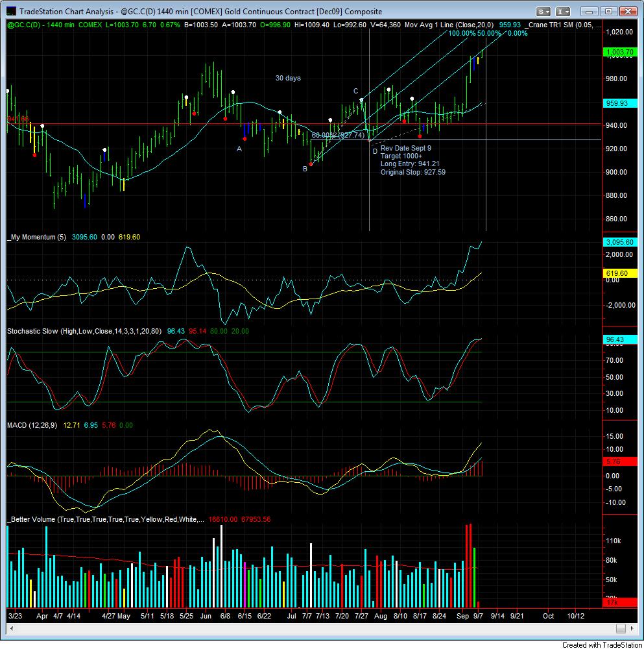
Task: Open the S symbol-link dropdown
Action: (543, 12)
